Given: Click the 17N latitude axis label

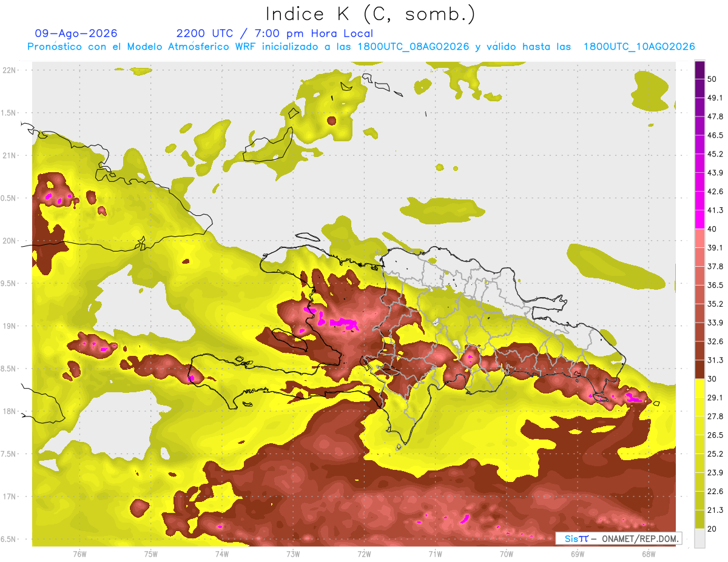Looking at the screenshot, I should pos(10,497).
